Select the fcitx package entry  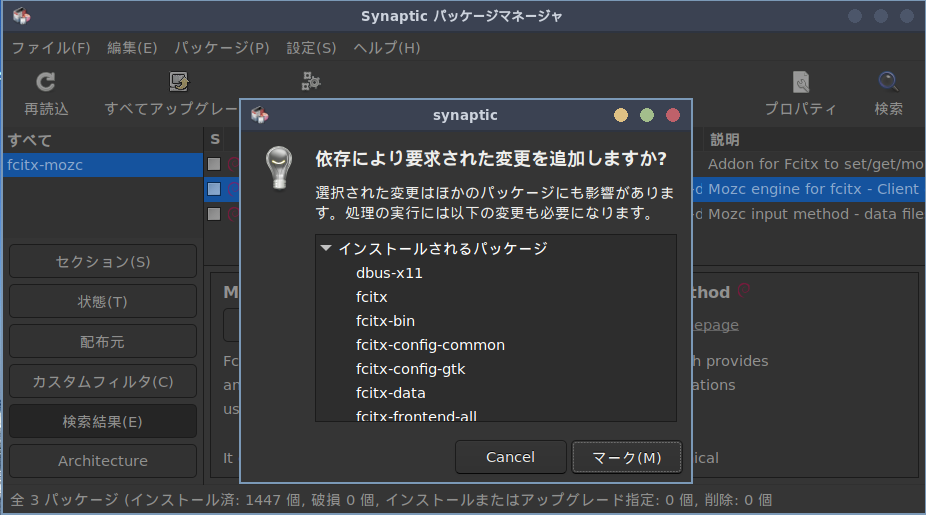click(x=371, y=296)
